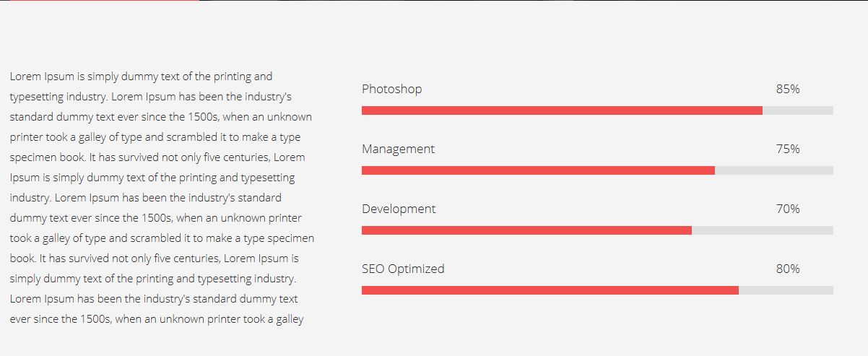Viewport: 868px width, 356px height.
Task: Click the last line of the Lorem Ipsum paragraph
Action: [157, 318]
